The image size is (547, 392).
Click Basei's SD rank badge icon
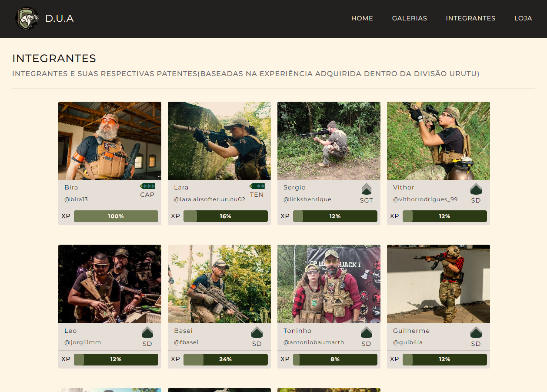(257, 332)
